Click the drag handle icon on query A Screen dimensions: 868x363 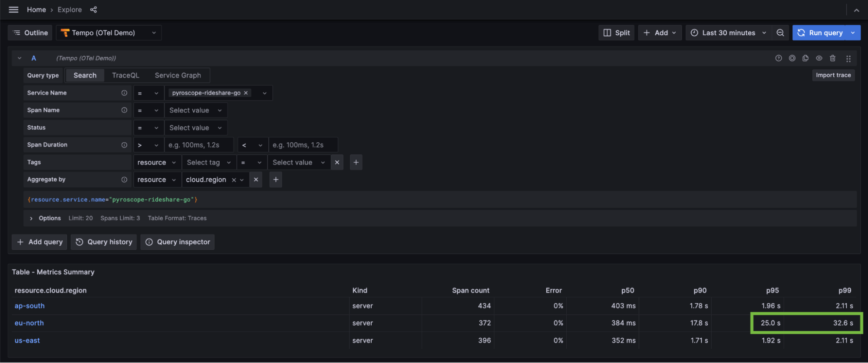[x=848, y=59]
